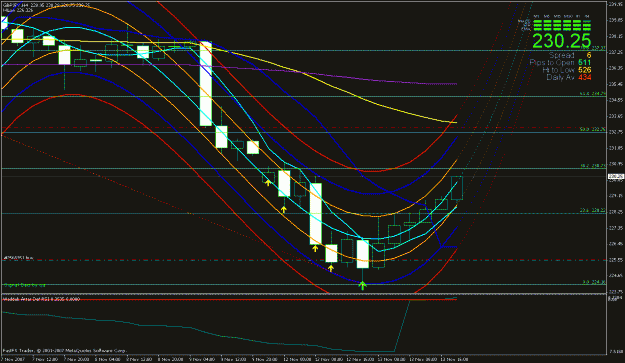Image resolution: width=625 pixels, height=363 pixels.
Task: Click the 8 Nov 04:00 time axis label
Action: pos(108,359)
